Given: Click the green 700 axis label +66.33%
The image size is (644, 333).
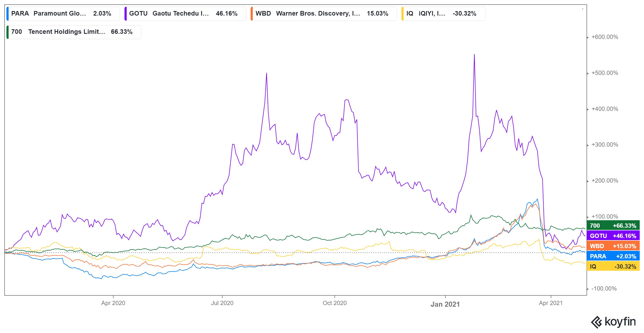Looking at the screenshot, I should click(613, 226).
